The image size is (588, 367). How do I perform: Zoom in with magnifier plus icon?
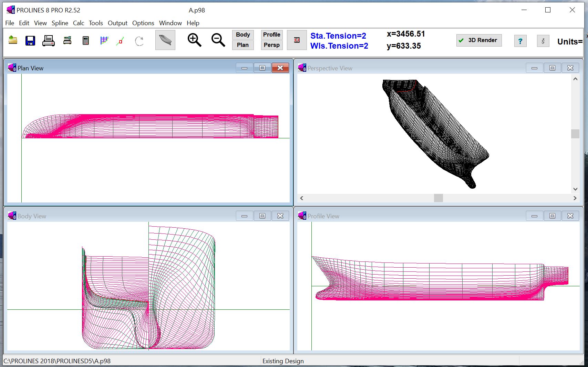pyautogui.click(x=194, y=40)
